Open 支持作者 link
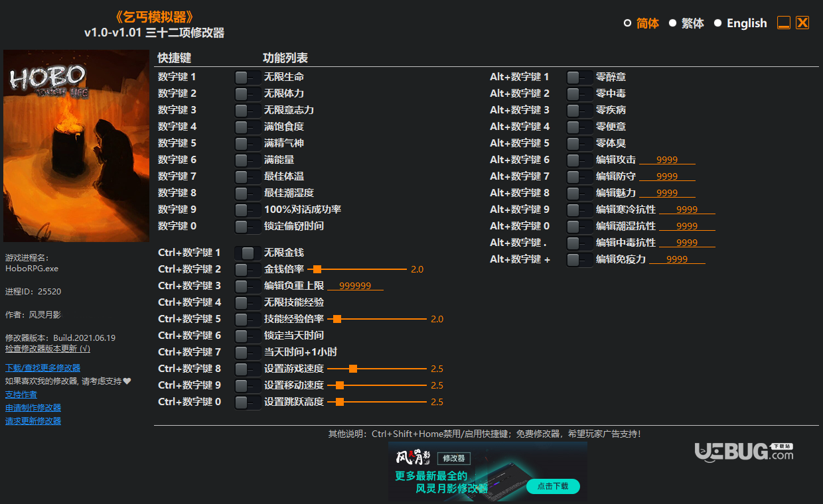This screenshot has height=504, width=823. (x=21, y=395)
